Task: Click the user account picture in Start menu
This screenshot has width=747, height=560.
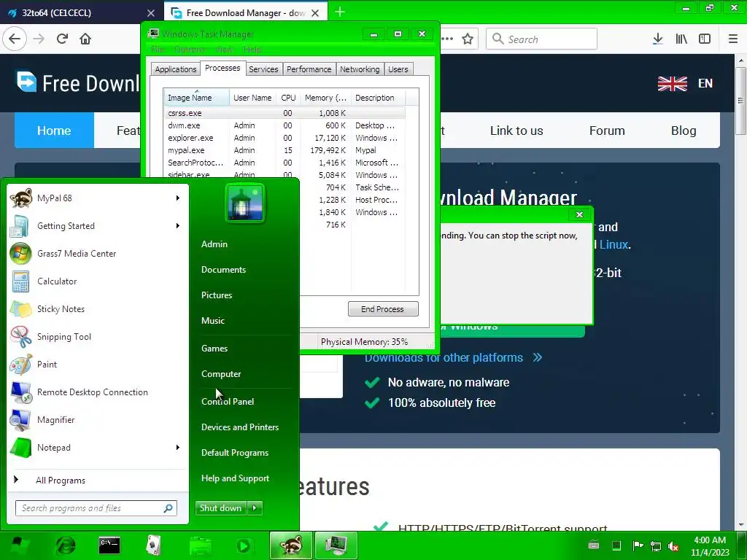Action: coord(245,203)
